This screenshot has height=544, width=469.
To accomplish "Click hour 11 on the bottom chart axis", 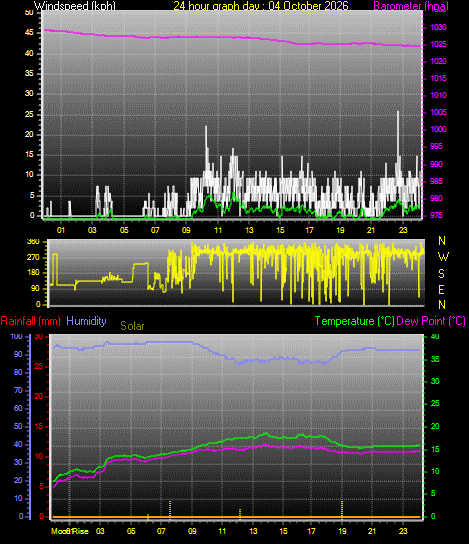I will click(222, 531).
